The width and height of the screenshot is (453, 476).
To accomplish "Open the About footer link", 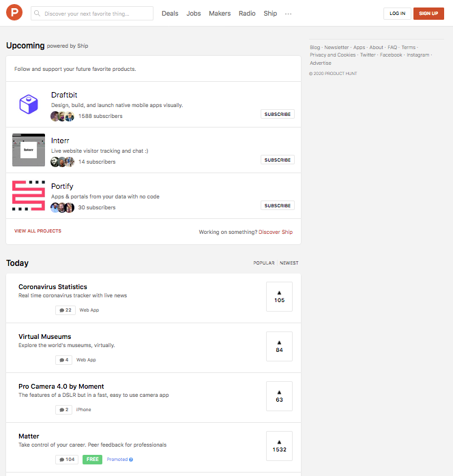I will (376, 47).
